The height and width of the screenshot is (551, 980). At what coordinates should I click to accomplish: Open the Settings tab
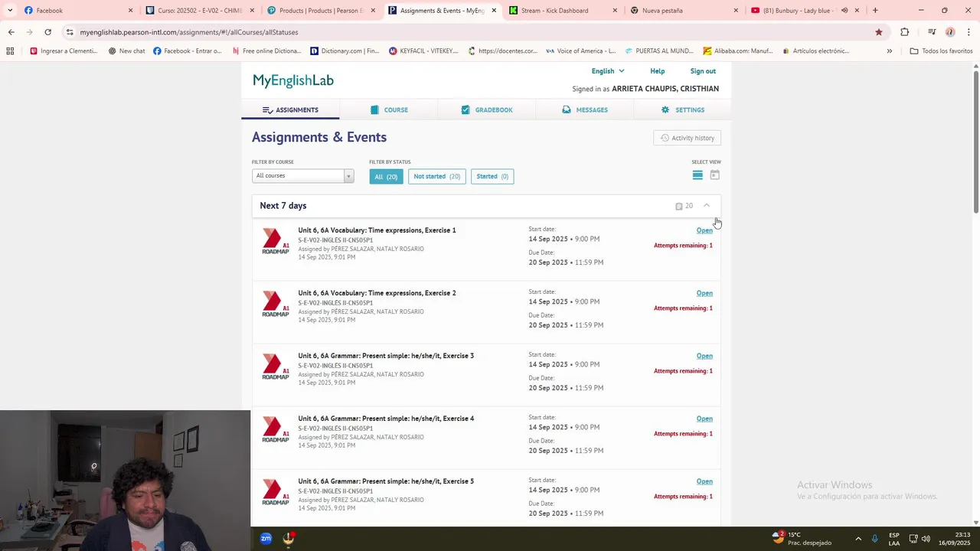(683, 109)
